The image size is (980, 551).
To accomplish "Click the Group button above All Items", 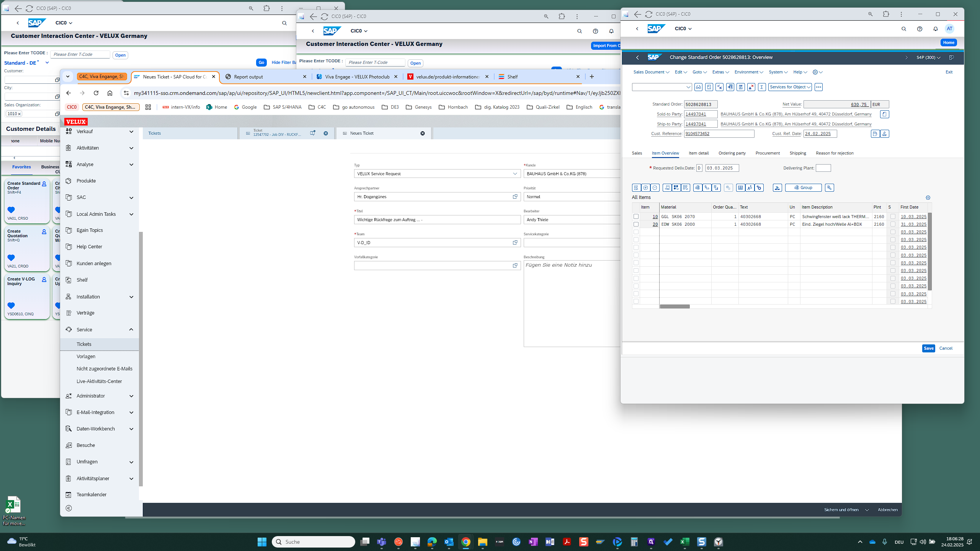I will coord(803,188).
